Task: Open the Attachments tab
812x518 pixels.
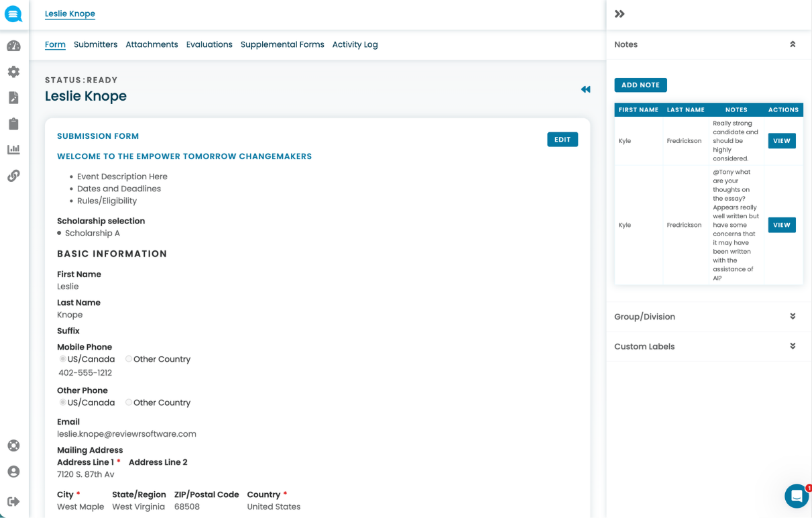Action: (152, 44)
